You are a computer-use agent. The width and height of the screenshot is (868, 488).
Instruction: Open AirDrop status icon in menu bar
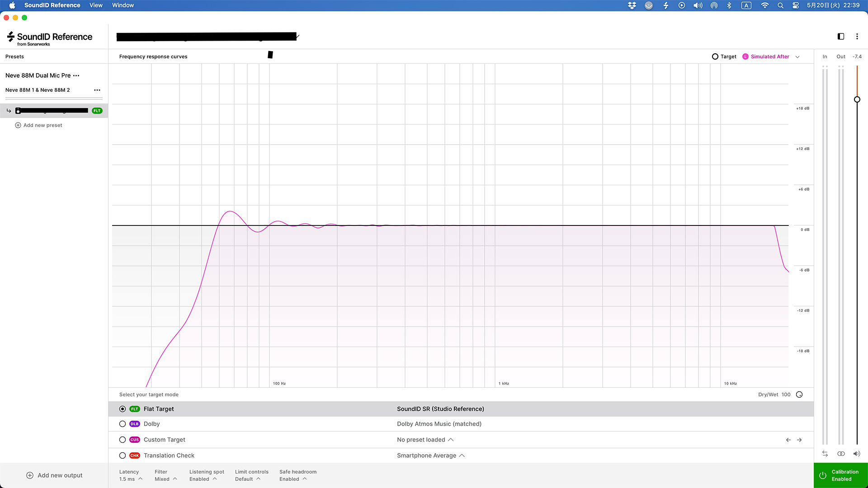[714, 5]
